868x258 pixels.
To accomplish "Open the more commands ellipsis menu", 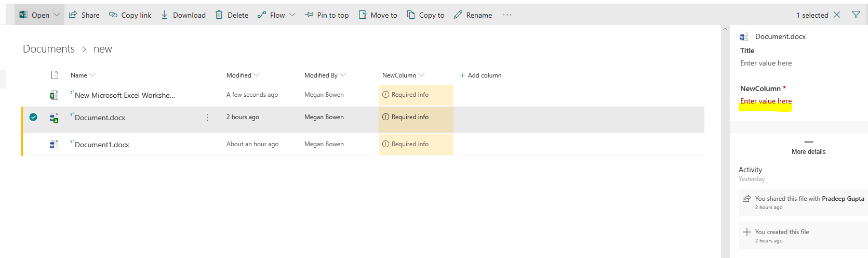I will pos(507,15).
